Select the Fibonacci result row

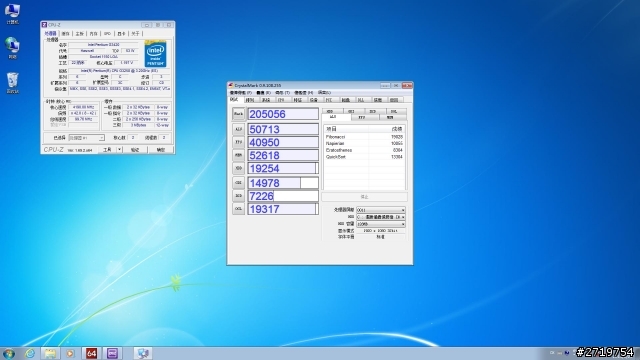(364, 137)
